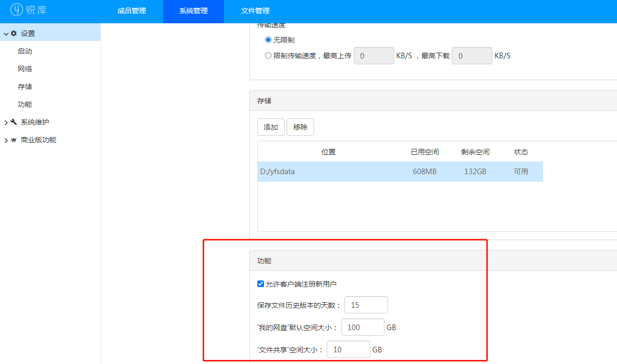
Task: Click the 可用 status cell
Action: [x=521, y=172]
